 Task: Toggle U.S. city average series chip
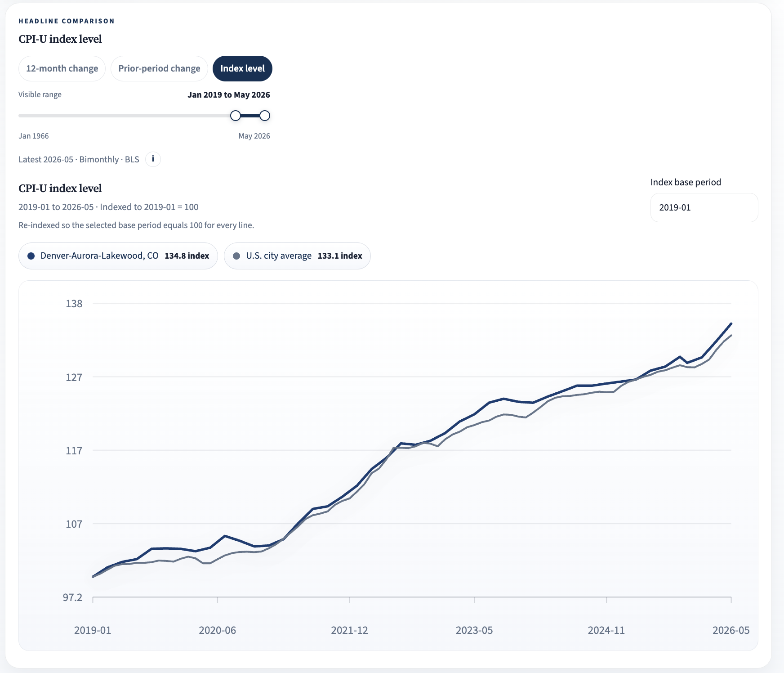coord(297,256)
